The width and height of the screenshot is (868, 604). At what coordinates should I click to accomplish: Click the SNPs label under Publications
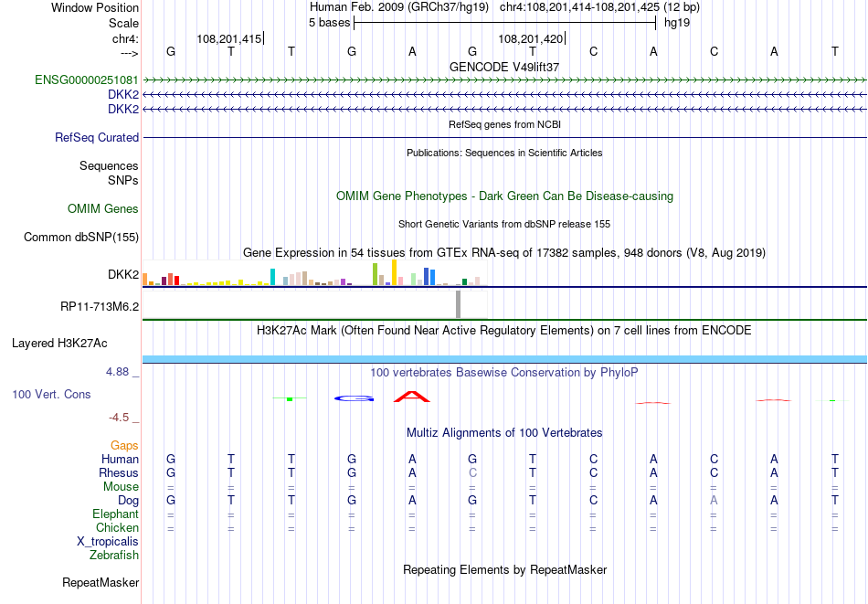click(x=123, y=180)
